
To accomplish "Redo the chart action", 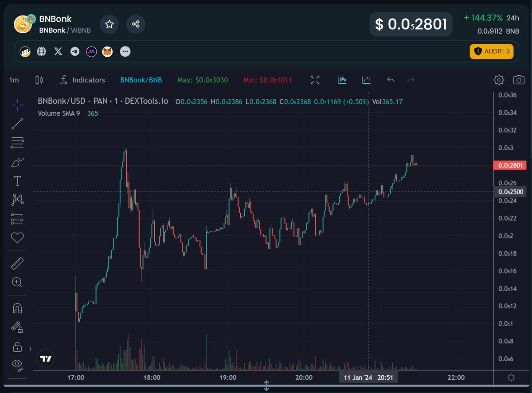I will [x=411, y=80].
